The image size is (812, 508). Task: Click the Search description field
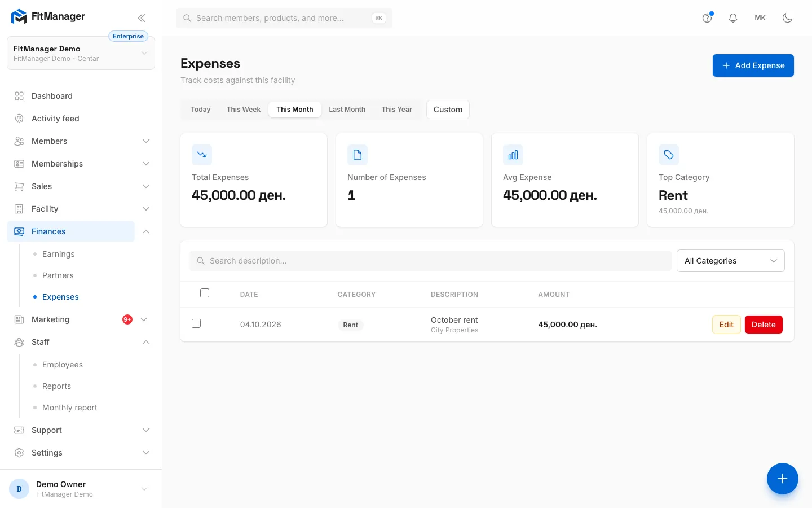[431, 261]
